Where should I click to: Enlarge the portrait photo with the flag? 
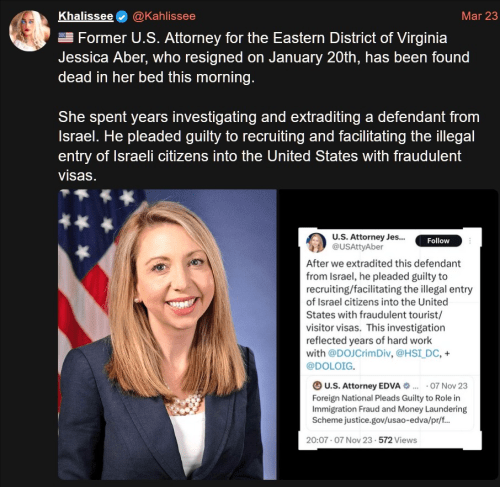167,334
